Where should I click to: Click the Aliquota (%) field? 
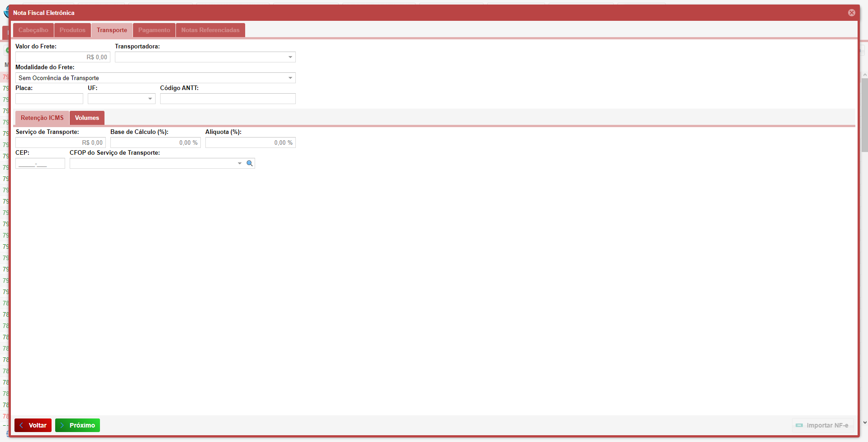250,143
